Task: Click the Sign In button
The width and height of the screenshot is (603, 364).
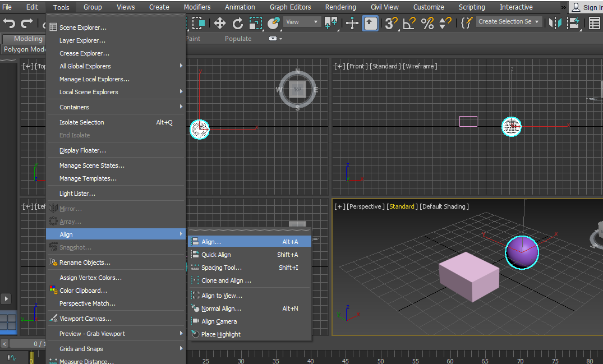Action: (589, 7)
